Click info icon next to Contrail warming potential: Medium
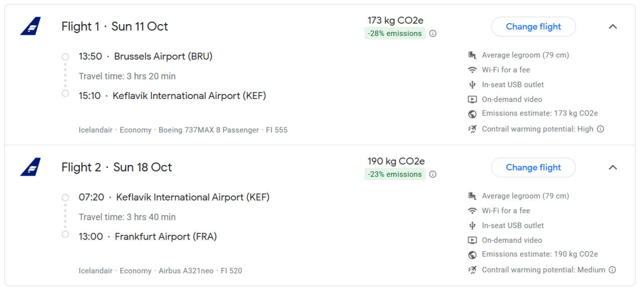Screen dimensions: 644x294 tap(612, 270)
